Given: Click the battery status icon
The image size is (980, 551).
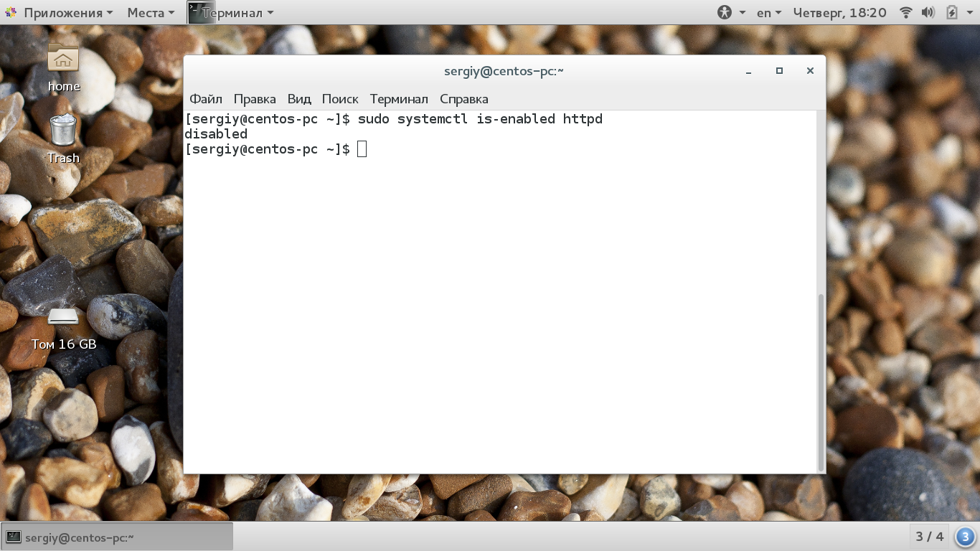Looking at the screenshot, I should (951, 12).
